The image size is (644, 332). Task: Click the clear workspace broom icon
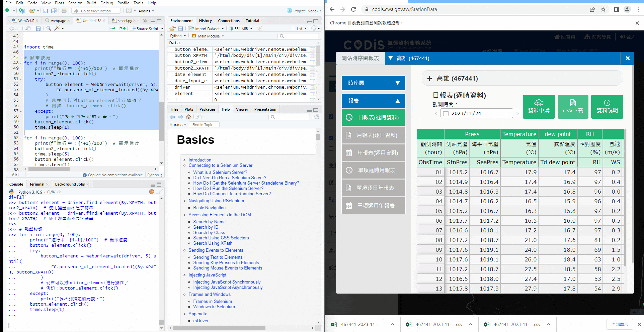(260, 28)
